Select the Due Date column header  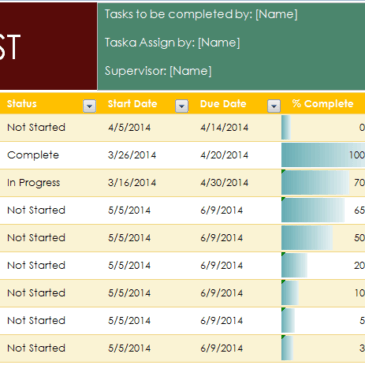(x=235, y=104)
